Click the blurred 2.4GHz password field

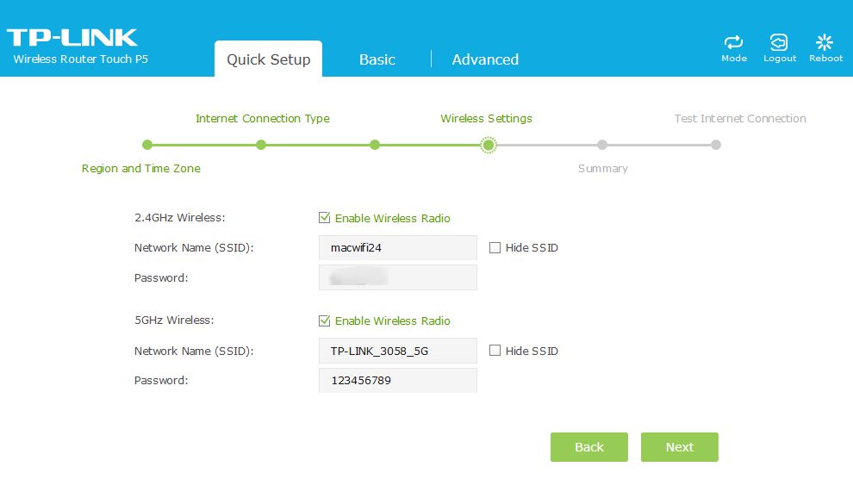coord(398,277)
